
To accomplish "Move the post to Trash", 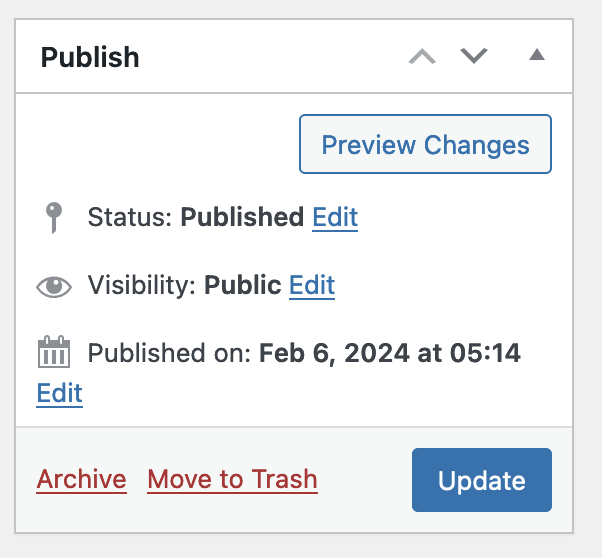I will (x=232, y=480).
